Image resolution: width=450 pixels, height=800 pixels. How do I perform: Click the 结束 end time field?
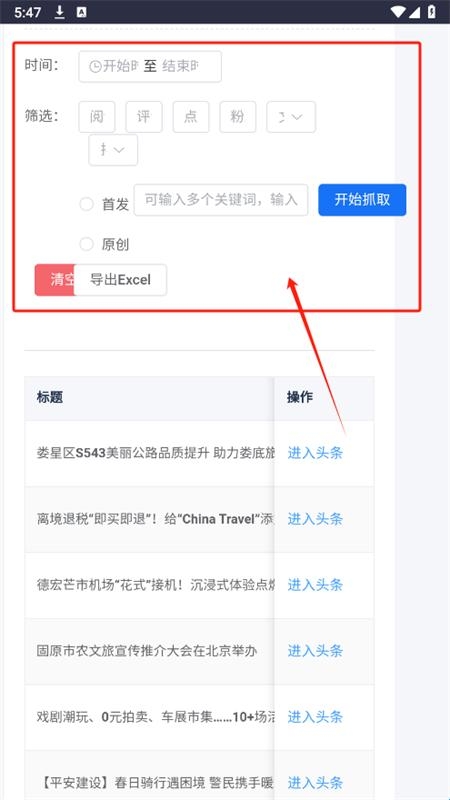181,66
